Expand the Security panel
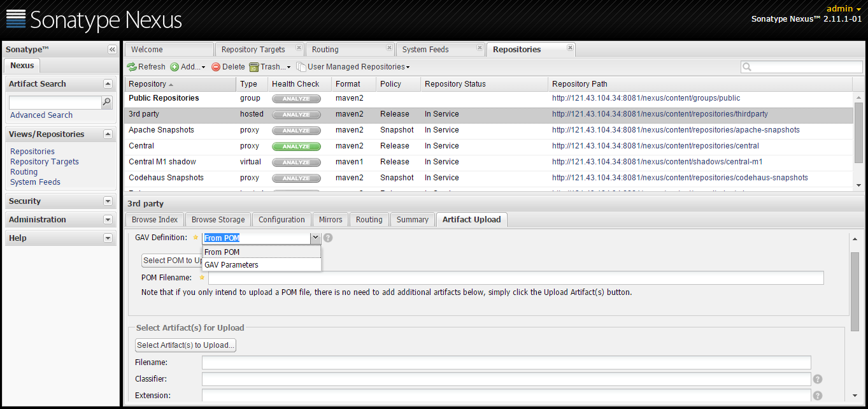 coord(108,201)
